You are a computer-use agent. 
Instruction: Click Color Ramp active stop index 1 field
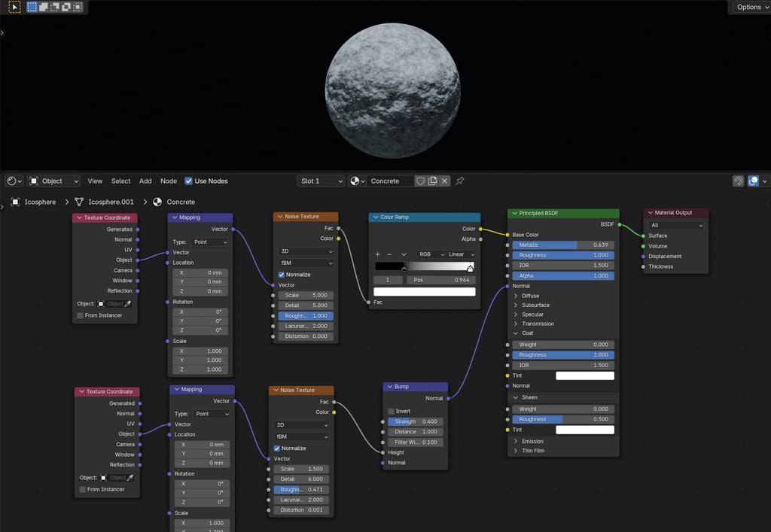[388, 280]
